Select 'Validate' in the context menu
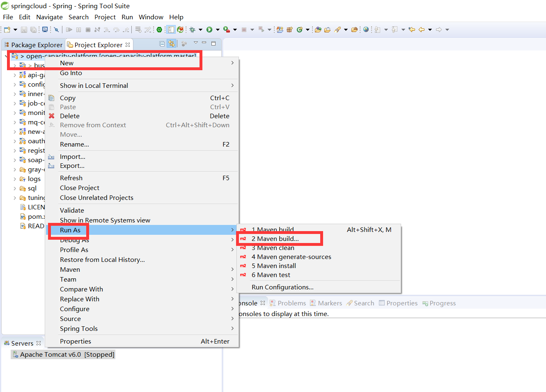This screenshot has width=546, height=392. [72, 211]
